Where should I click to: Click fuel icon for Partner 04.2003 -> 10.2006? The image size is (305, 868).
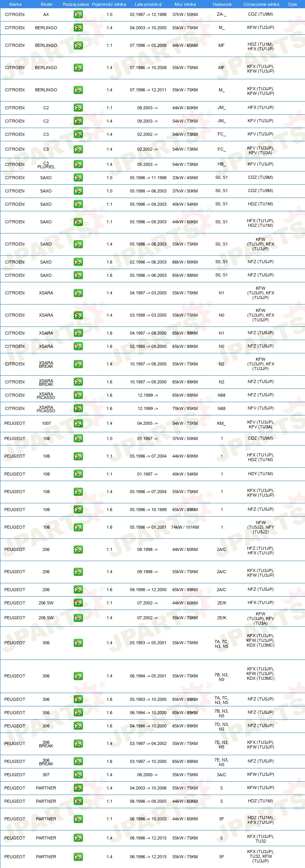click(x=78, y=788)
